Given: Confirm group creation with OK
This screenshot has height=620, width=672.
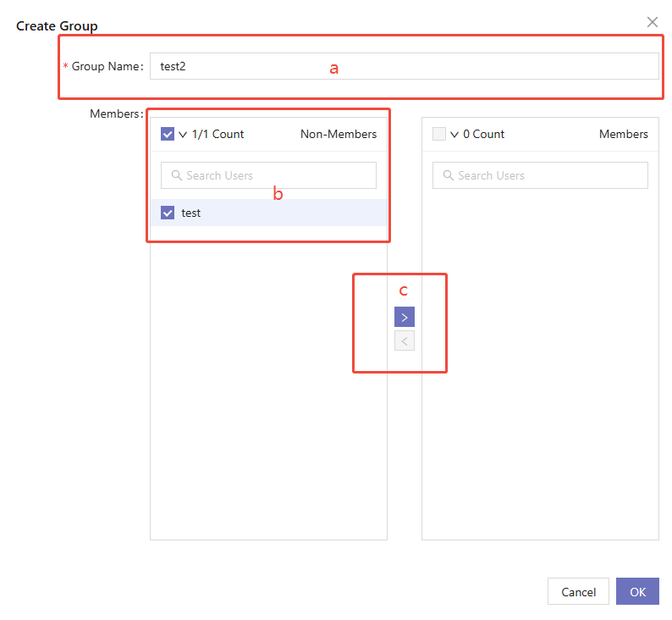Looking at the screenshot, I should click(636, 591).
